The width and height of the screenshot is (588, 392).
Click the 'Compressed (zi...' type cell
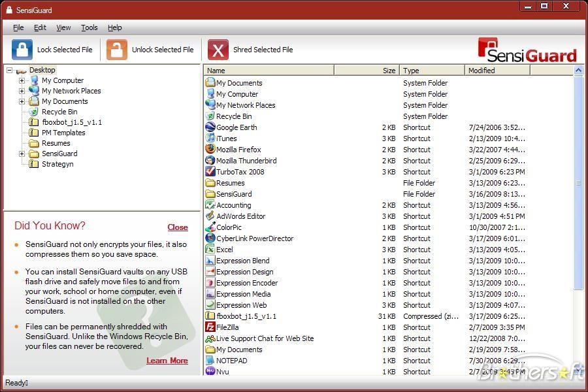click(x=431, y=316)
